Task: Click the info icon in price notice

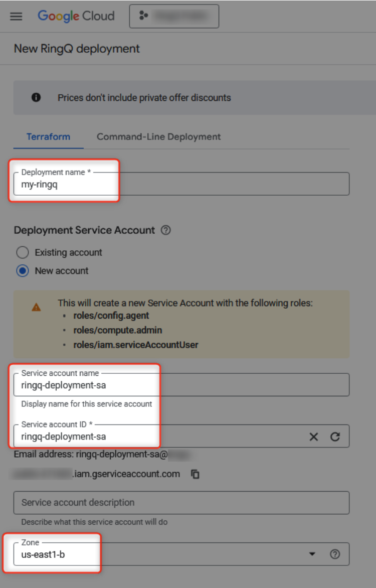Action: 36,97
